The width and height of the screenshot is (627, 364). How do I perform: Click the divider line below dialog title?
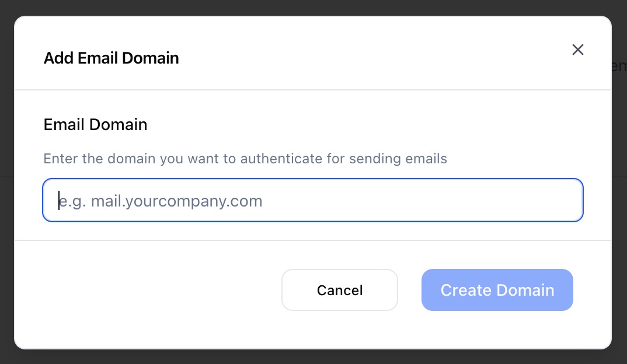point(313,90)
